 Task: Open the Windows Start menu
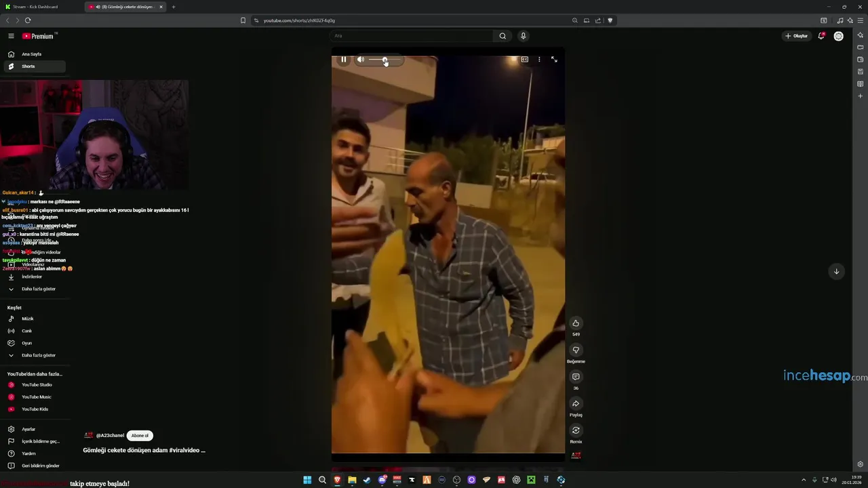[307, 480]
